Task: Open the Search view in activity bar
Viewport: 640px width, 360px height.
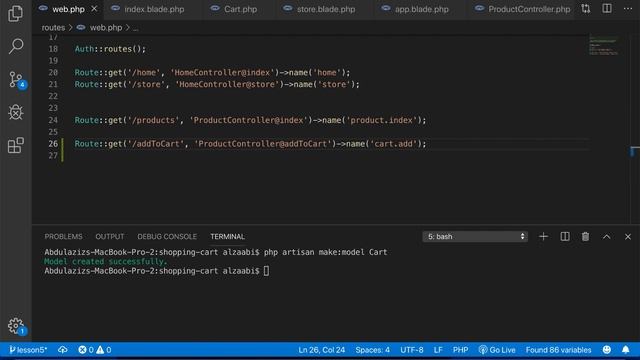Action: click(x=16, y=46)
